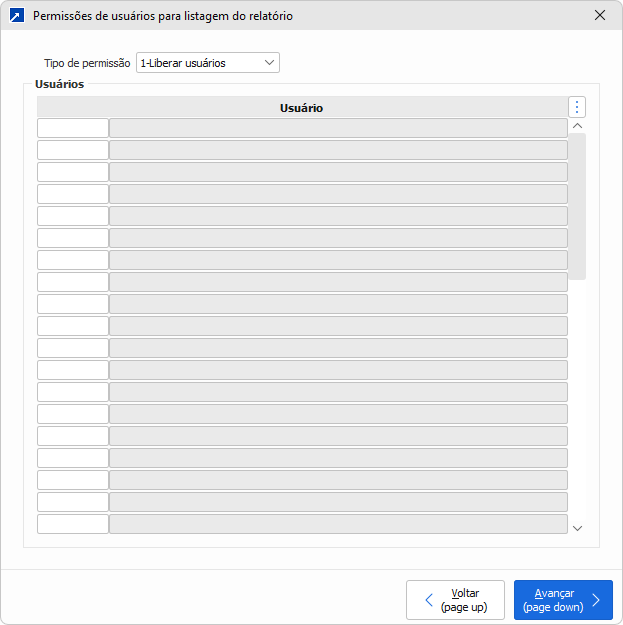Click the first user code input field

[x=73, y=128]
